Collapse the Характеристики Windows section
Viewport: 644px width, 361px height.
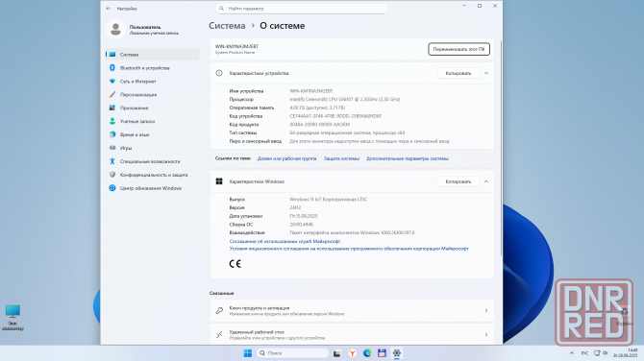click(486, 181)
